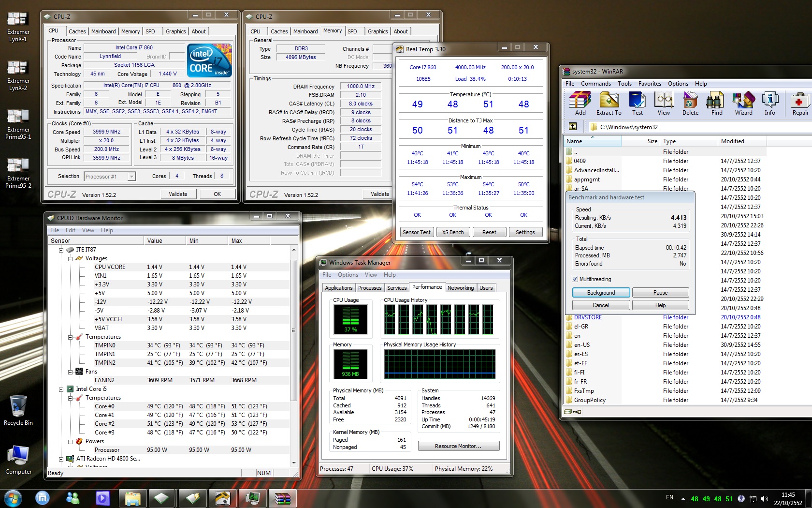The height and width of the screenshot is (508, 812).
Task: Open the Favorites menu in WinRAR
Action: (649, 84)
